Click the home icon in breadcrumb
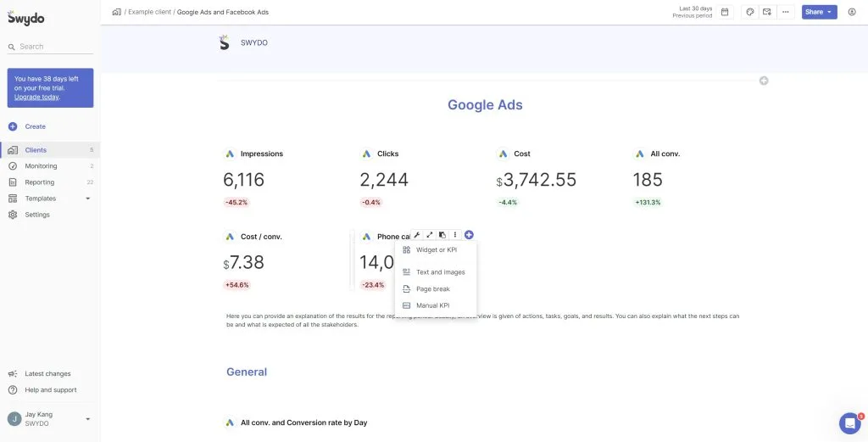 coord(116,12)
